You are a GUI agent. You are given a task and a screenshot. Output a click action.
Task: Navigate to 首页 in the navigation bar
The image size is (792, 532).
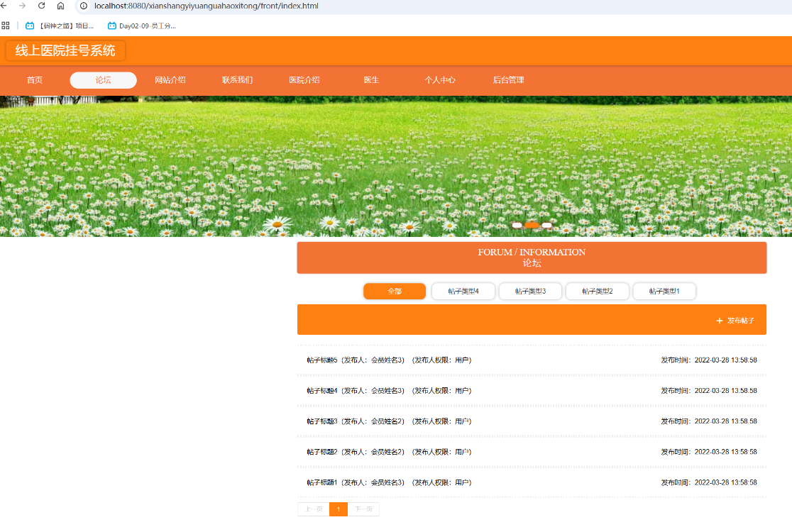34,79
